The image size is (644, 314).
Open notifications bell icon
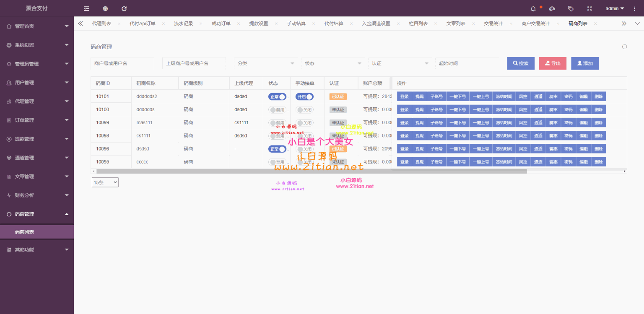coord(533,8)
